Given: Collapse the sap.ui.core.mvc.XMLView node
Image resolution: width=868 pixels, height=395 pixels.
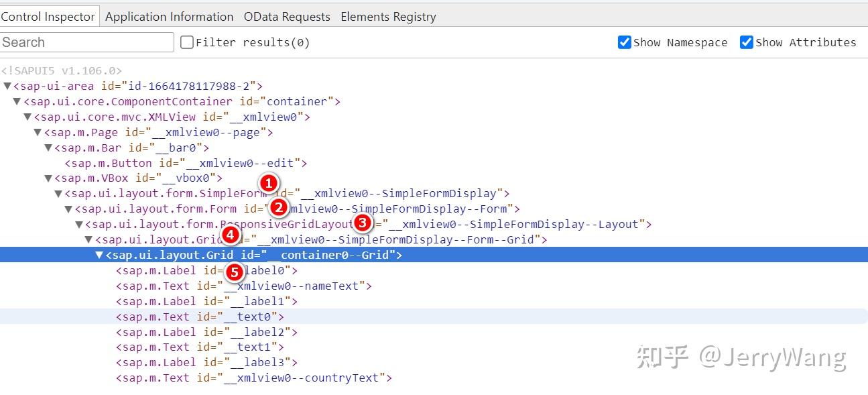Looking at the screenshot, I should click(x=27, y=117).
